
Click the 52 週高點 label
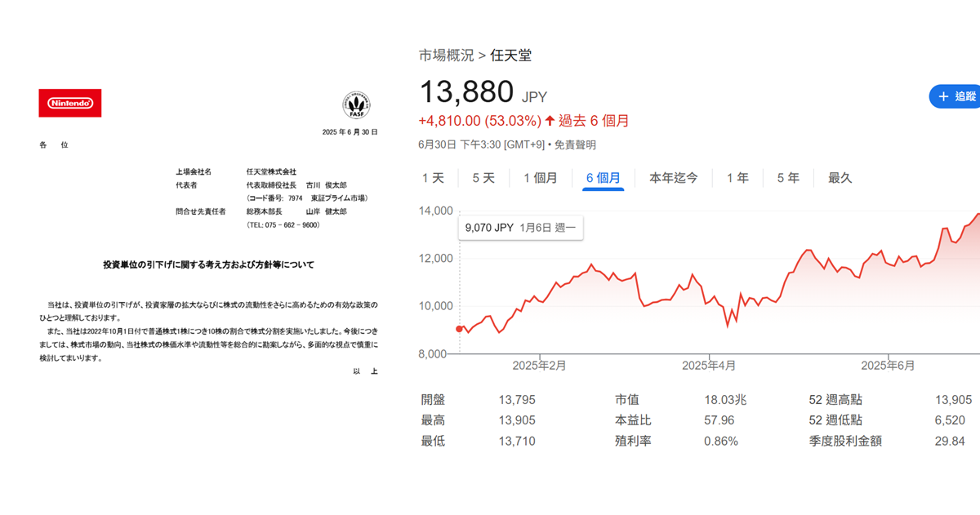(835, 400)
